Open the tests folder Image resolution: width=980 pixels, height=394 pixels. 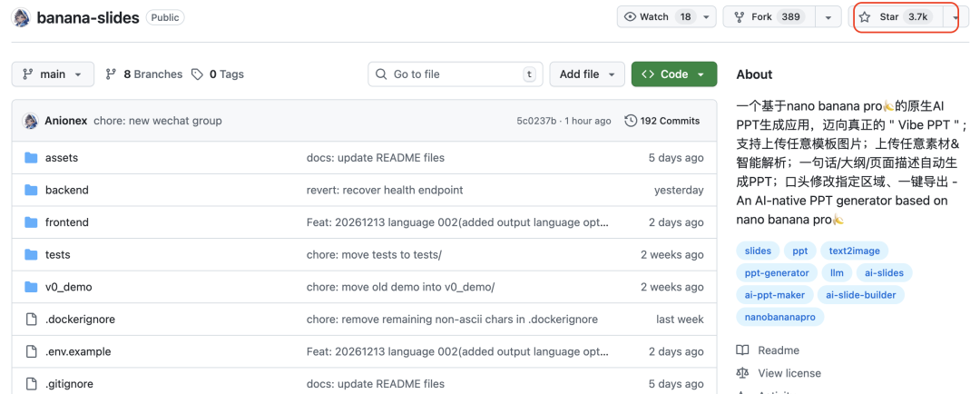[x=57, y=254]
